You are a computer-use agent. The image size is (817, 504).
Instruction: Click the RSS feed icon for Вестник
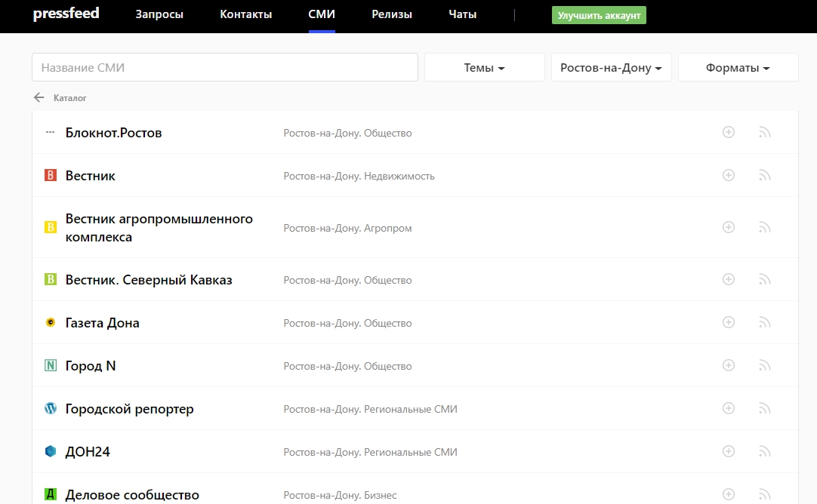click(764, 176)
